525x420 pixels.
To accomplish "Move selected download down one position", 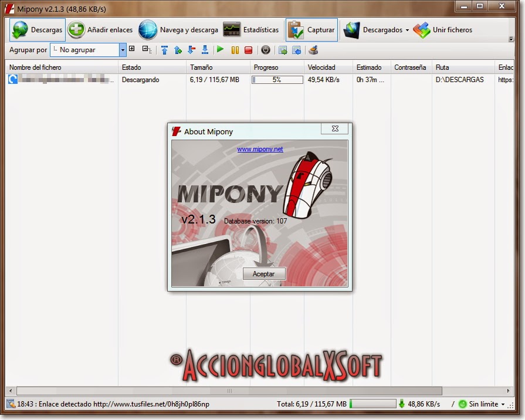I will (191, 50).
